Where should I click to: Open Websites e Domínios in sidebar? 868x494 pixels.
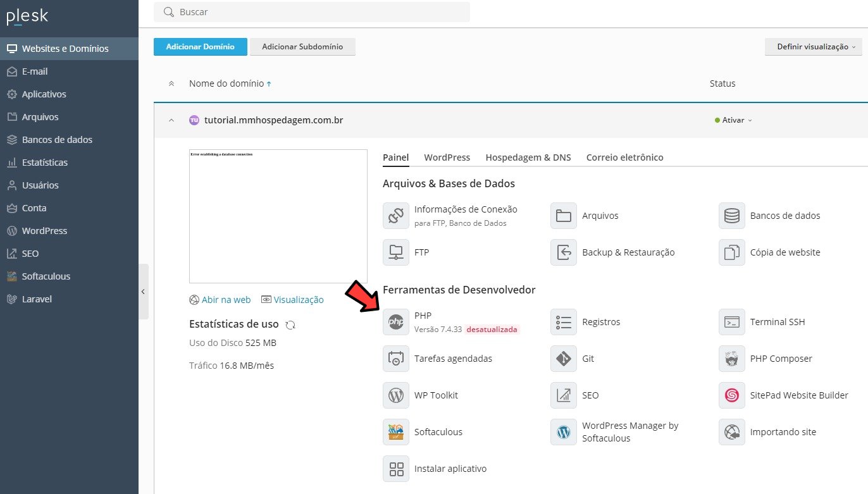(x=69, y=49)
